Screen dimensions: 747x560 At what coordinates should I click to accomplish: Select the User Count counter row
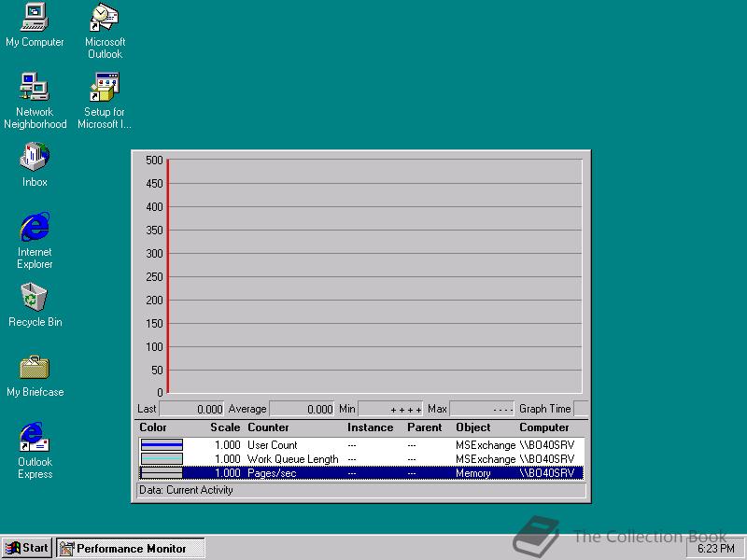click(x=361, y=445)
